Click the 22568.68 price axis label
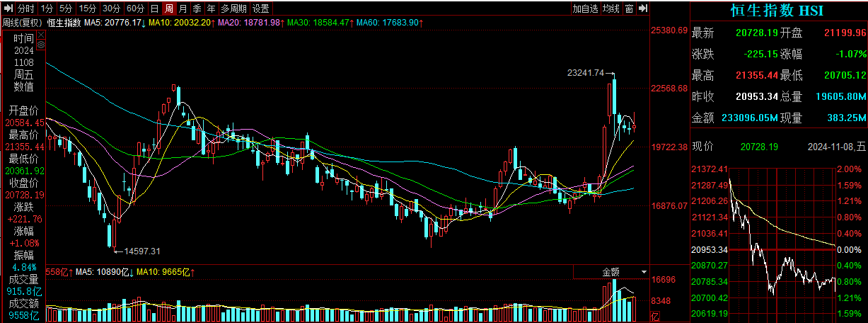868x323 pixels. pyautogui.click(x=669, y=89)
